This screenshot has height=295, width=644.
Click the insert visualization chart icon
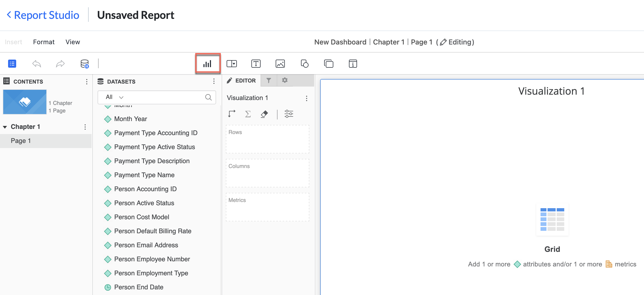(x=207, y=64)
